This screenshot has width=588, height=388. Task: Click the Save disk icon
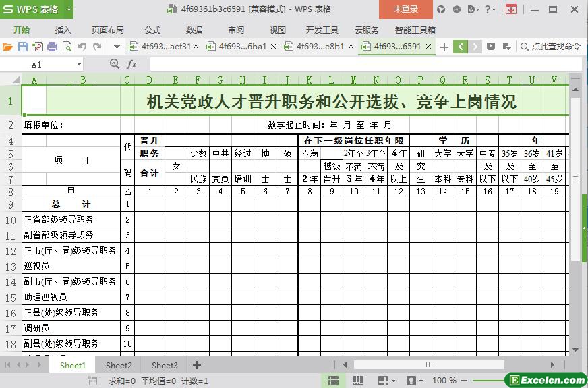[x=23, y=47]
